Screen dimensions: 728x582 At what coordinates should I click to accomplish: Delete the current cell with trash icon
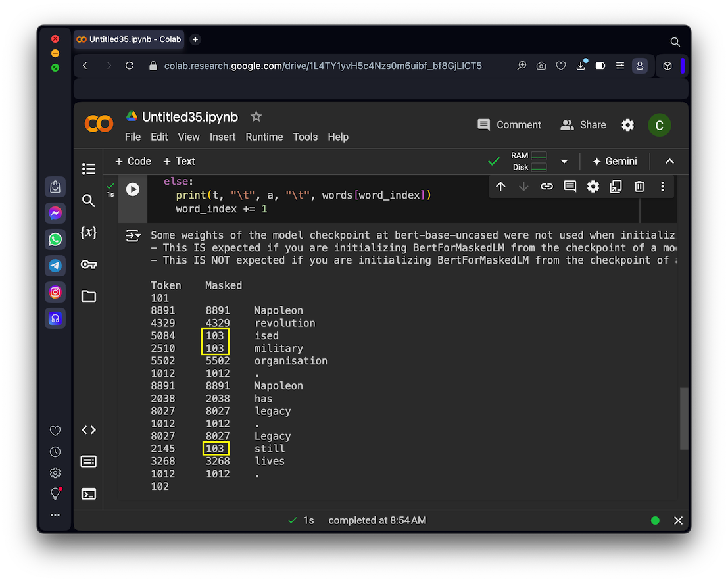coord(639,187)
